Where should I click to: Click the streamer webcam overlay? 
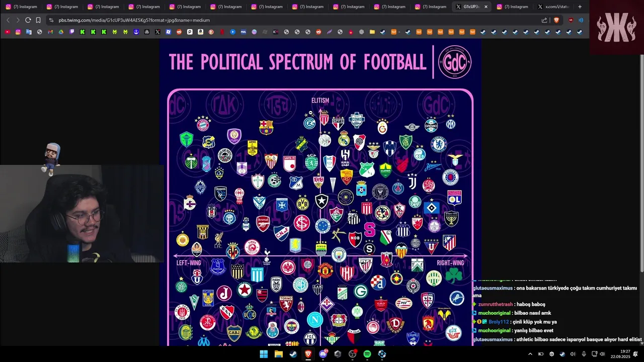82,214
